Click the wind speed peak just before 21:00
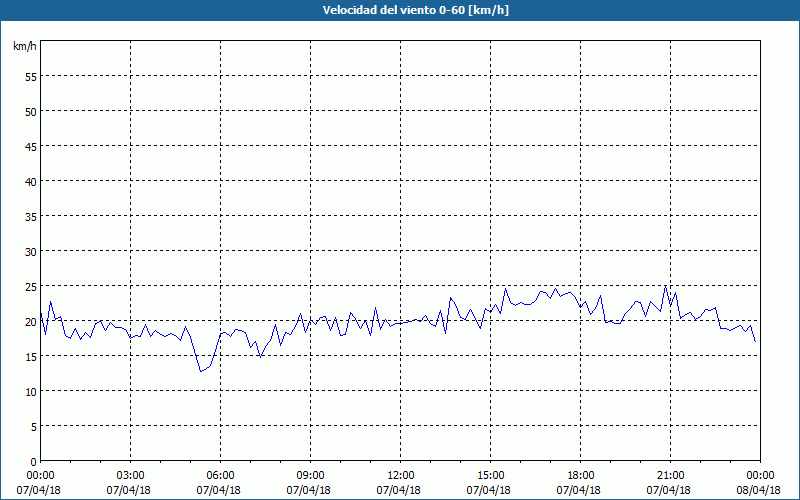Viewport: 800px width, 500px height. (665, 286)
